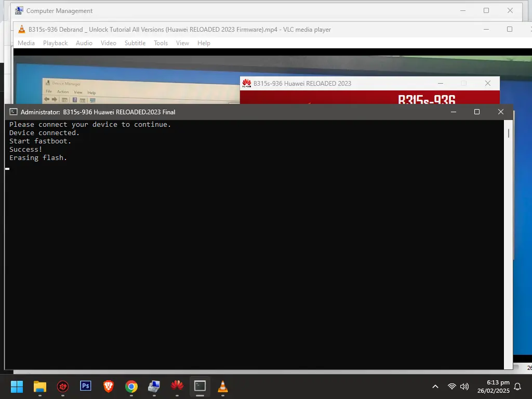This screenshot has width=532, height=399.
Task: Maximize the Computer Management window
Action: pos(486,10)
